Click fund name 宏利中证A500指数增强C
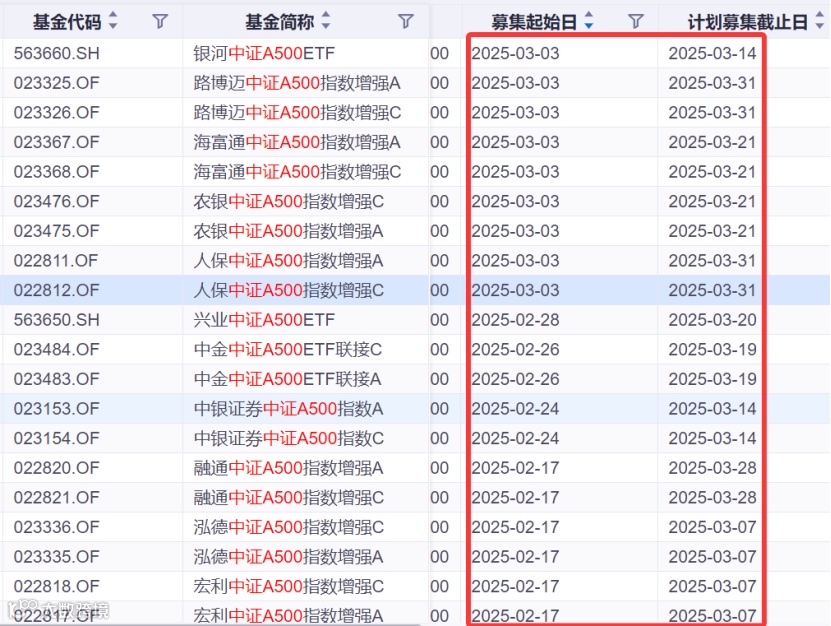 pos(288,587)
